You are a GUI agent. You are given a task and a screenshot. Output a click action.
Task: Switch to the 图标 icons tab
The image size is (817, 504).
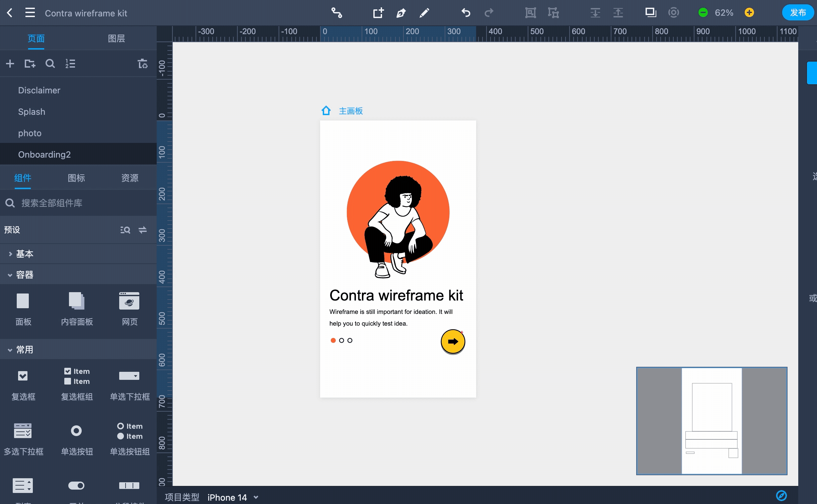(x=76, y=178)
